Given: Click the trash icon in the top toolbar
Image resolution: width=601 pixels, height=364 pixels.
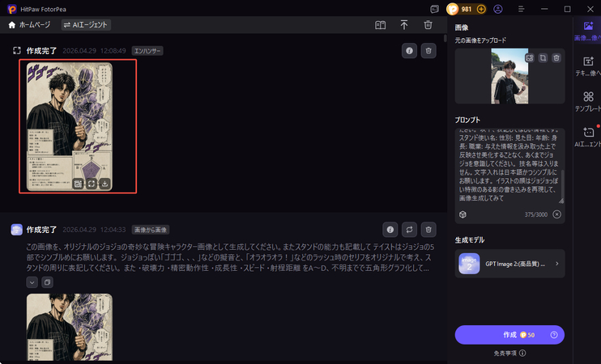Looking at the screenshot, I should (x=428, y=25).
